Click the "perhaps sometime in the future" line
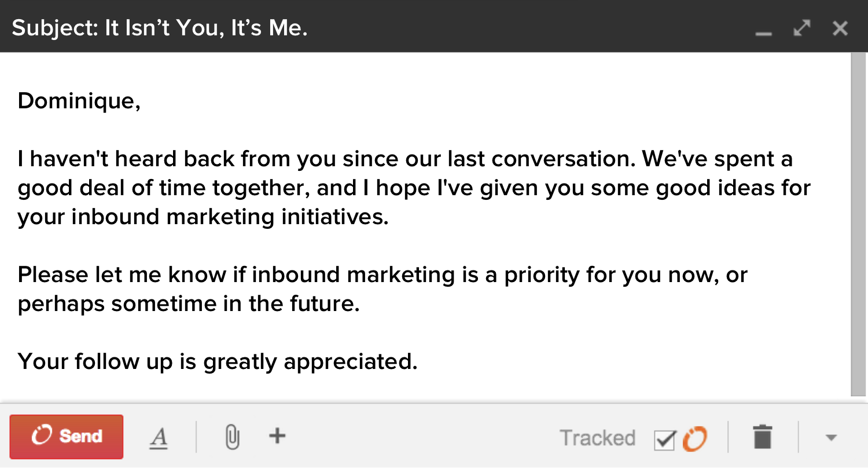Image resolution: width=868 pixels, height=468 pixels. point(189,304)
